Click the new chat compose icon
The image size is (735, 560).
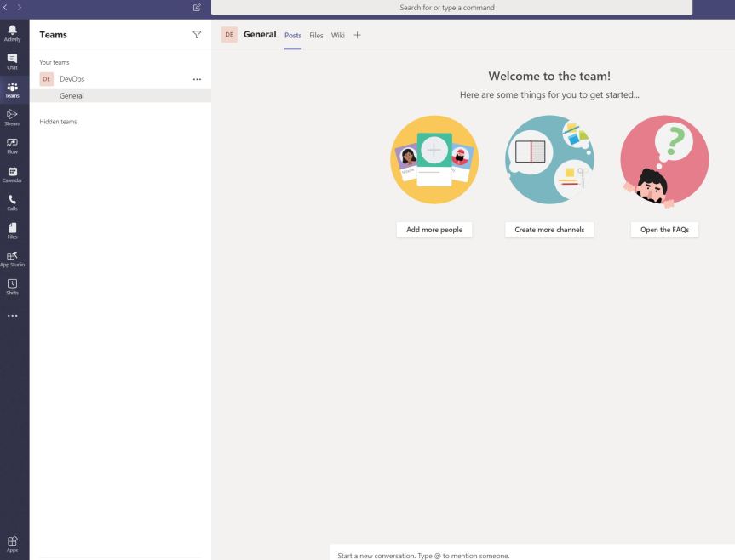[x=197, y=8]
